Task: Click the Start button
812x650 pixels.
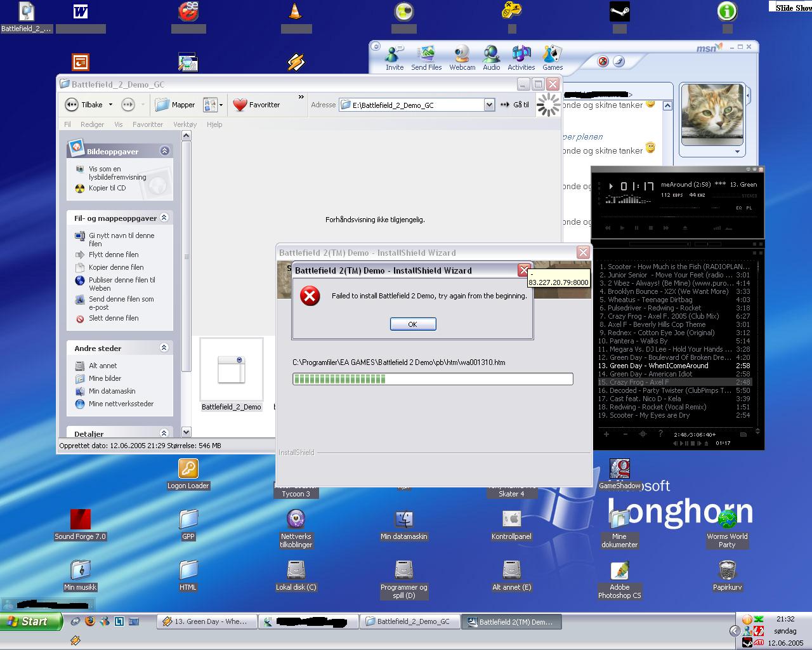Action: (x=31, y=621)
